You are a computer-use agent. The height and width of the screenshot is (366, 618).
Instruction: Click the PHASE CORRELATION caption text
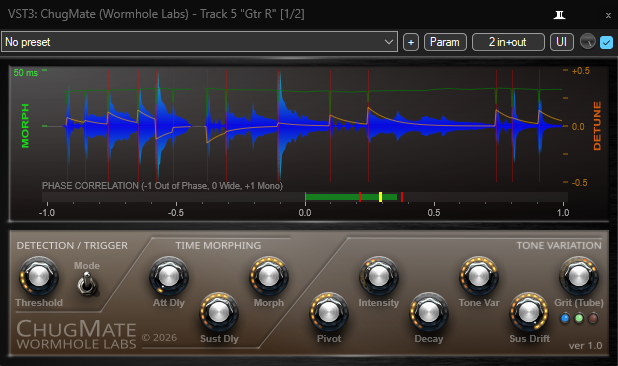coord(162,186)
